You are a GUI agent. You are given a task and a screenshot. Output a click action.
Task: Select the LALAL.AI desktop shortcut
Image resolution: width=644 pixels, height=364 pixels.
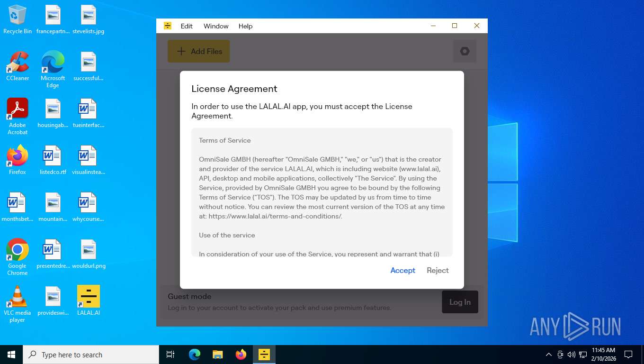pyautogui.click(x=89, y=300)
